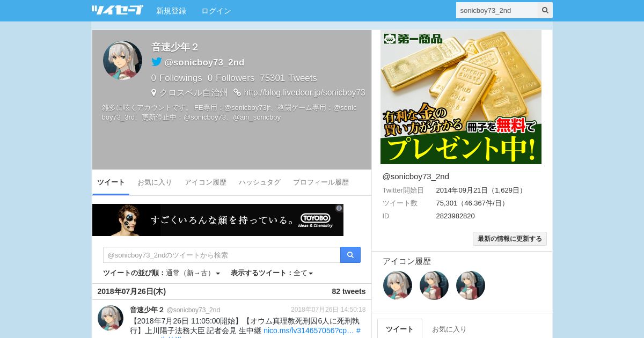This screenshot has height=338, width=644.
Task: Click the sidebar @sonicboy73_2nd heading
Action: click(x=416, y=177)
